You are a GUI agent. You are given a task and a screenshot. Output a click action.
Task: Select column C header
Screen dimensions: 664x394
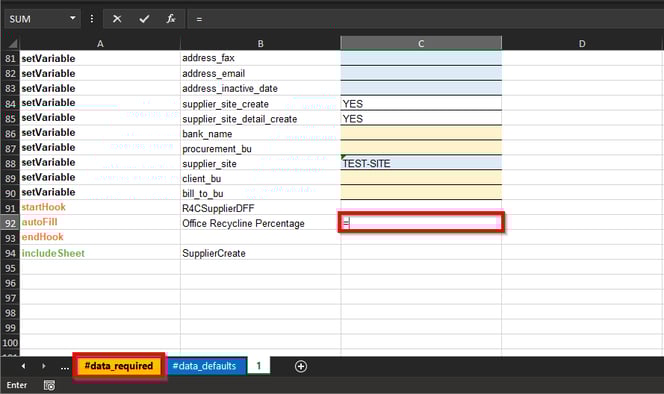421,44
